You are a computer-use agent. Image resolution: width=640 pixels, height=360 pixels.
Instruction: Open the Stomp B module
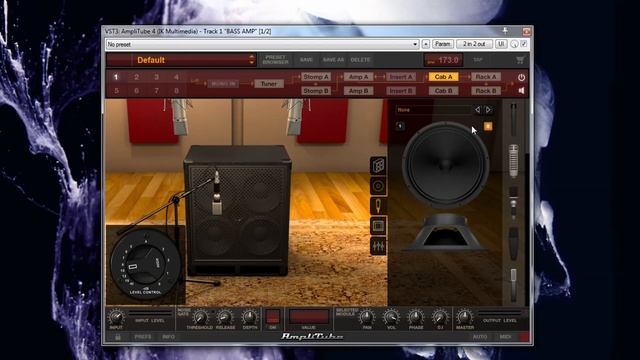click(x=316, y=91)
